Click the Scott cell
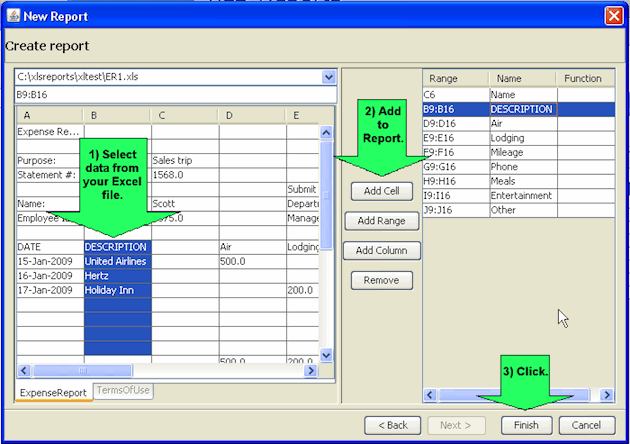 (x=185, y=204)
